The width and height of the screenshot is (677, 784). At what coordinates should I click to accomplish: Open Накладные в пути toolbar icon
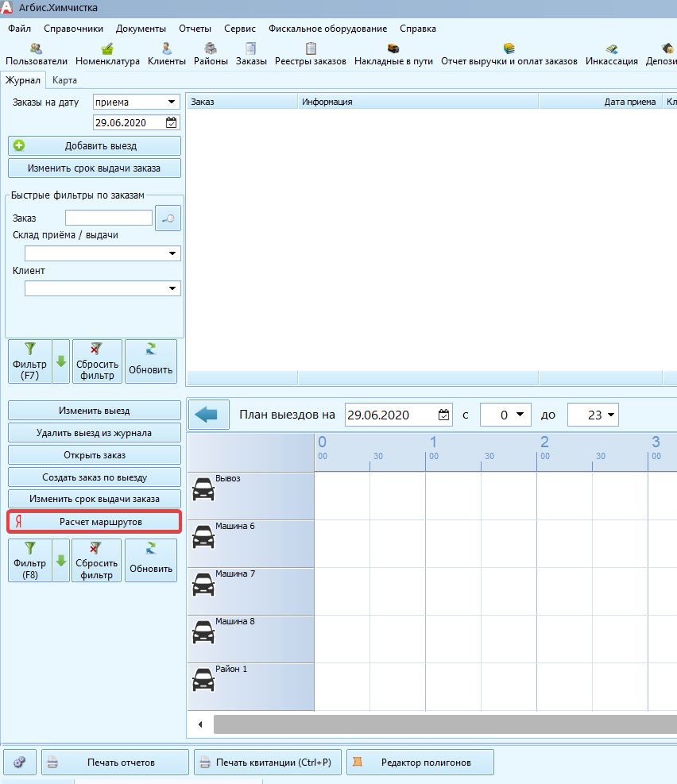tap(393, 55)
